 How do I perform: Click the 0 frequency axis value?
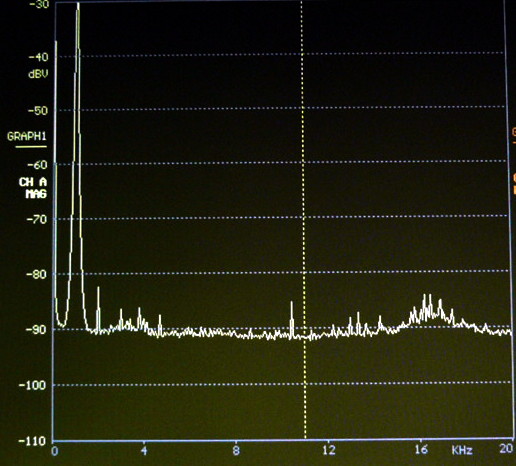tap(55, 451)
